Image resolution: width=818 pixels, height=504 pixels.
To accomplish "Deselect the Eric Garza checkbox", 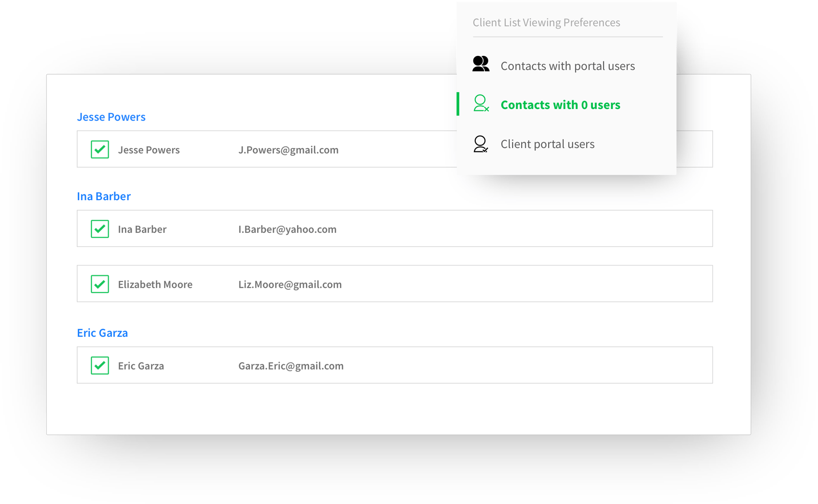I will tap(100, 366).
